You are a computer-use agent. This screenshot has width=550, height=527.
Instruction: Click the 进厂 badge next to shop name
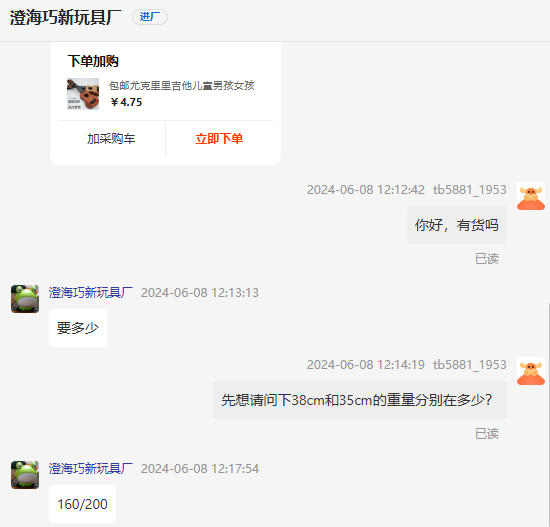point(150,17)
